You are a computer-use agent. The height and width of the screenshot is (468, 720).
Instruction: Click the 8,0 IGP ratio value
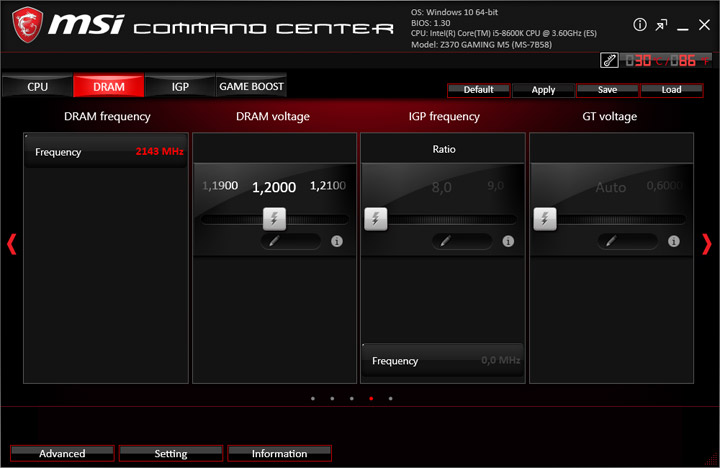click(442, 187)
